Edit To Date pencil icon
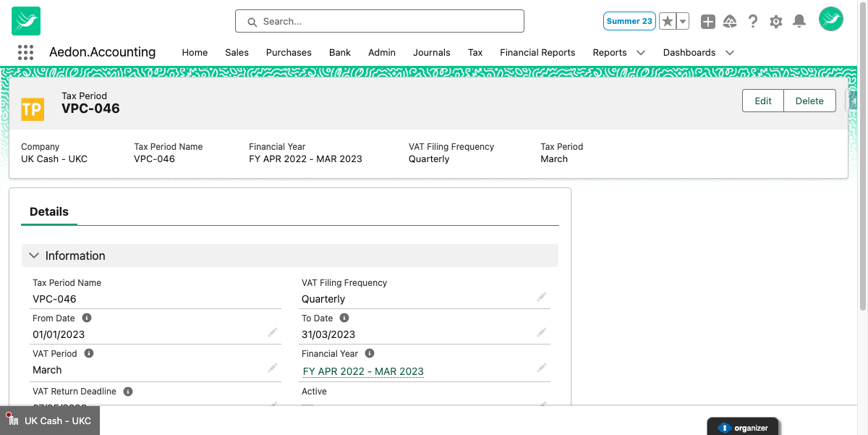 click(x=542, y=332)
